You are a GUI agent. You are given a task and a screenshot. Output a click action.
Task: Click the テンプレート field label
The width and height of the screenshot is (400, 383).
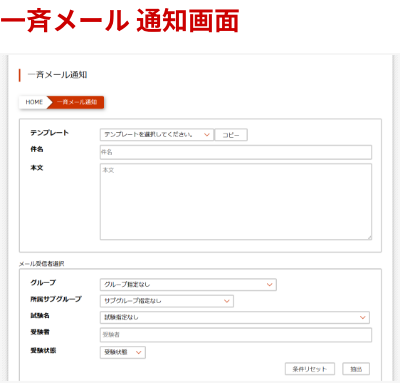click(49, 133)
